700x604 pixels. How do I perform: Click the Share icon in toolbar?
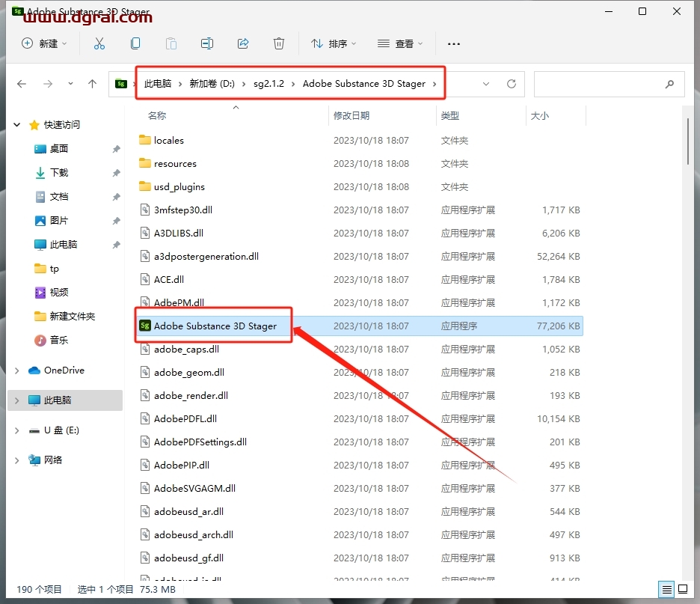point(243,43)
